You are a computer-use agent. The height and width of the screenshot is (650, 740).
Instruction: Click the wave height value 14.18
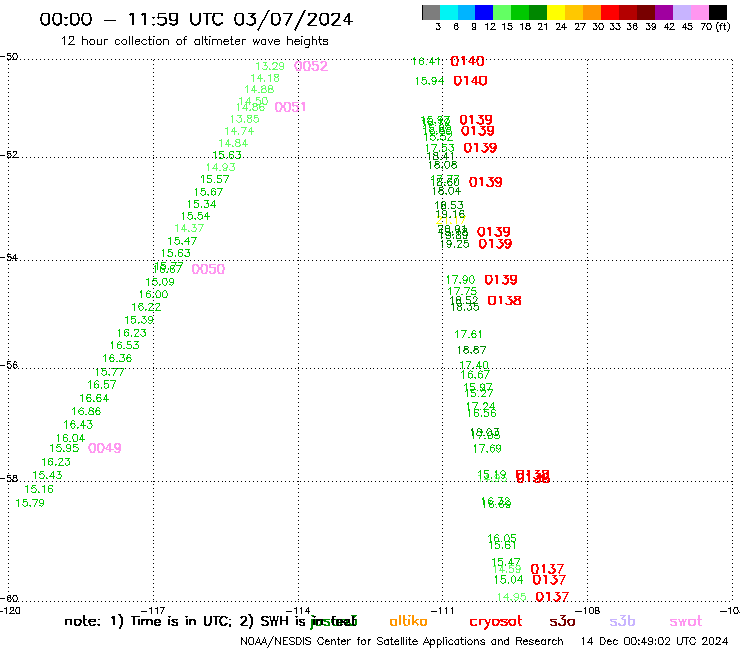pos(265,78)
